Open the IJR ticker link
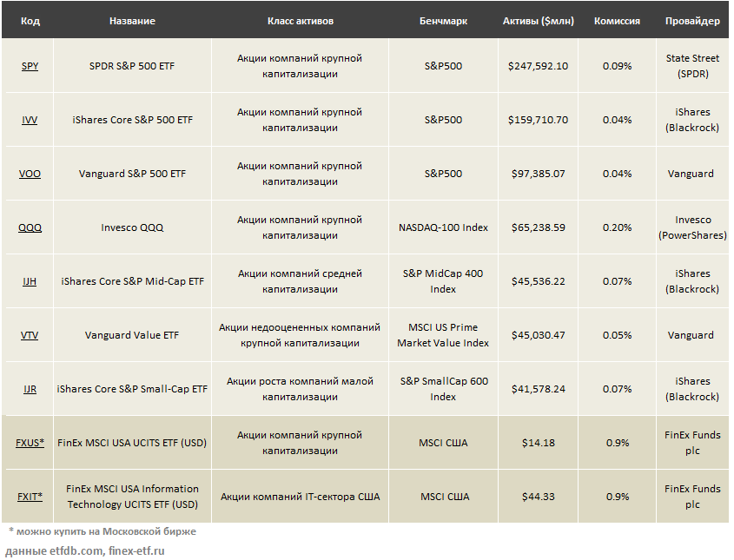 coord(30,389)
